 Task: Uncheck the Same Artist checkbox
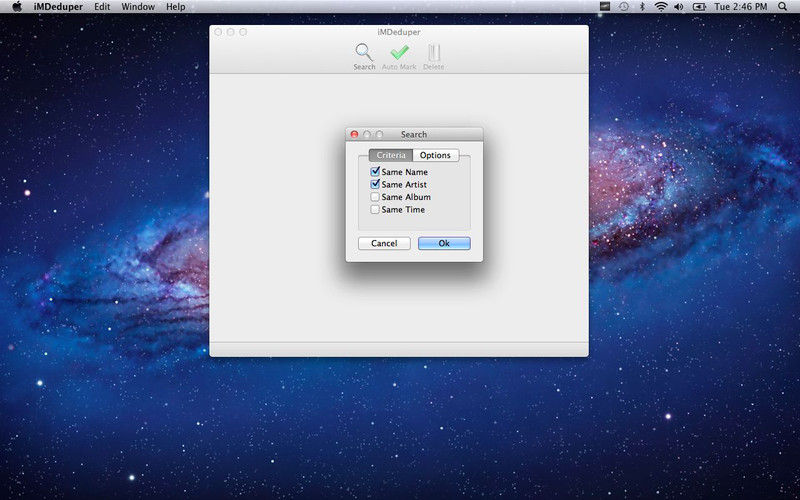pyautogui.click(x=375, y=184)
